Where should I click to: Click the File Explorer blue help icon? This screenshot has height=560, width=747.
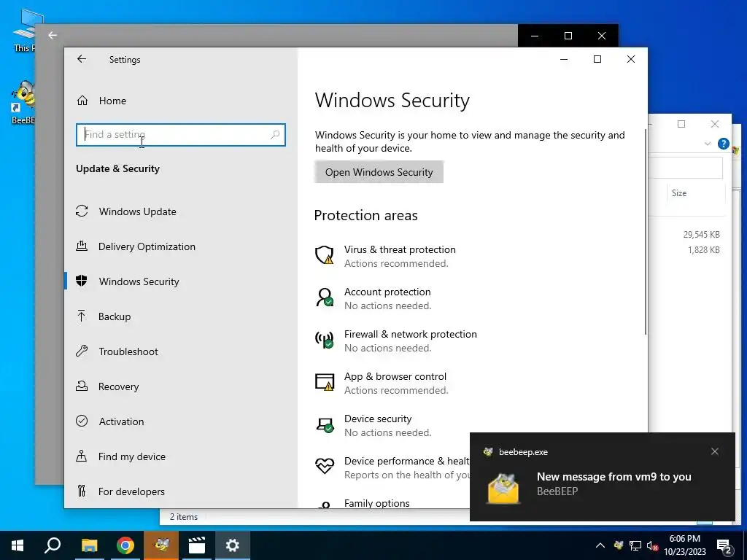(x=723, y=144)
